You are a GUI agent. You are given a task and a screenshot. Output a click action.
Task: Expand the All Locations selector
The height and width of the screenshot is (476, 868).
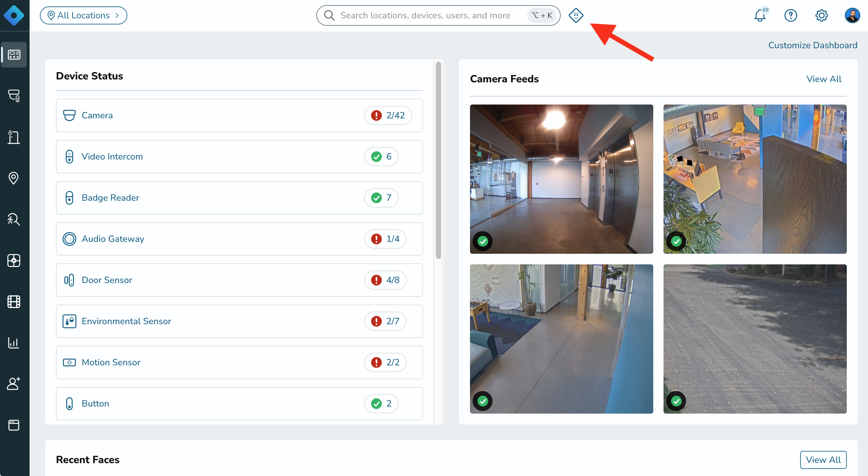[x=83, y=15]
